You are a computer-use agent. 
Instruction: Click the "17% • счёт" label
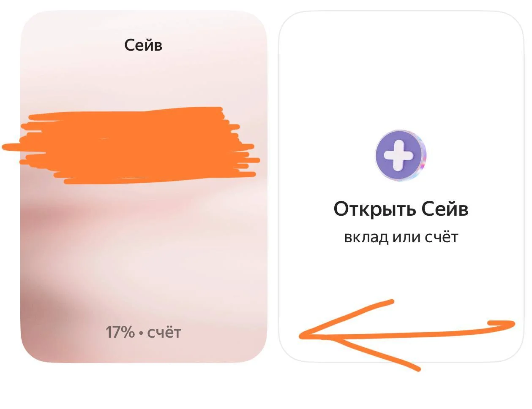point(143,333)
